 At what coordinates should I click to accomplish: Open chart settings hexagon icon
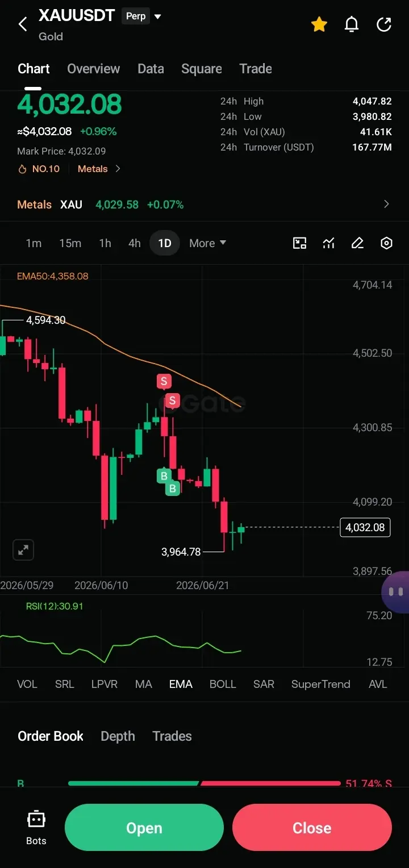pyautogui.click(x=386, y=243)
